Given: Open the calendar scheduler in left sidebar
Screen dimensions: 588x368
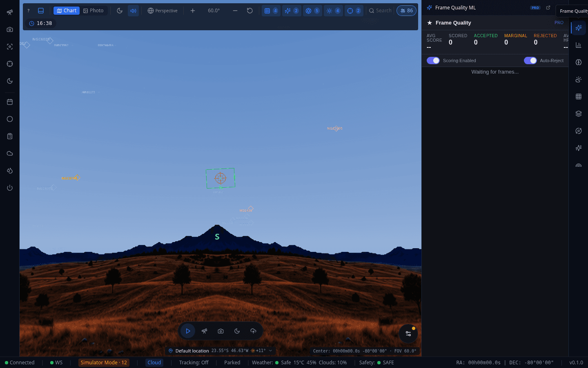Looking at the screenshot, I should tap(10, 102).
